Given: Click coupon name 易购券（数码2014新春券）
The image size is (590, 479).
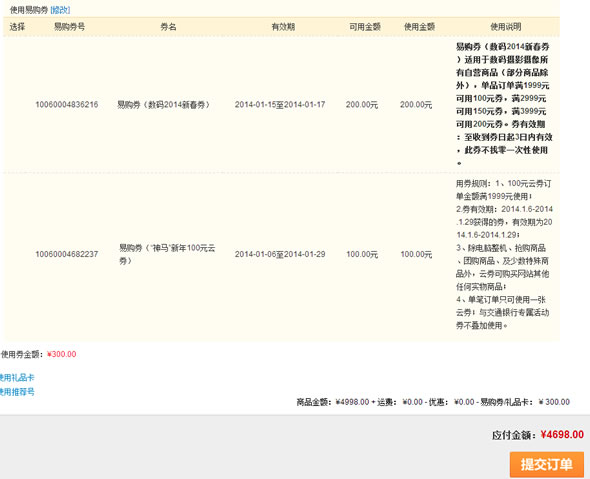Looking at the screenshot, I should click(x=163, y=105).
